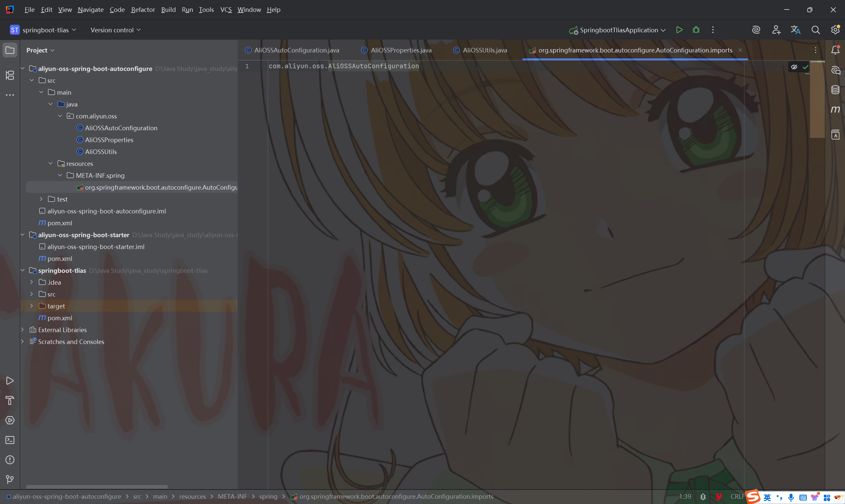
Task: Open the Terminal tool window
Action: point(10,440)
